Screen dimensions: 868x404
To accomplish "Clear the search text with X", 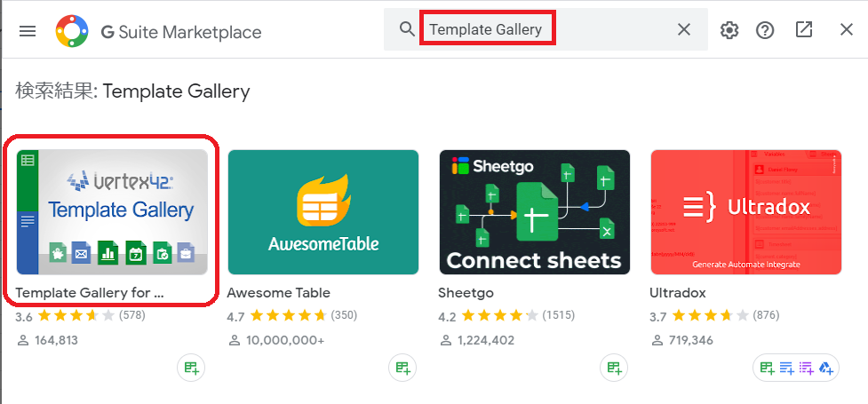I will 684,29.
